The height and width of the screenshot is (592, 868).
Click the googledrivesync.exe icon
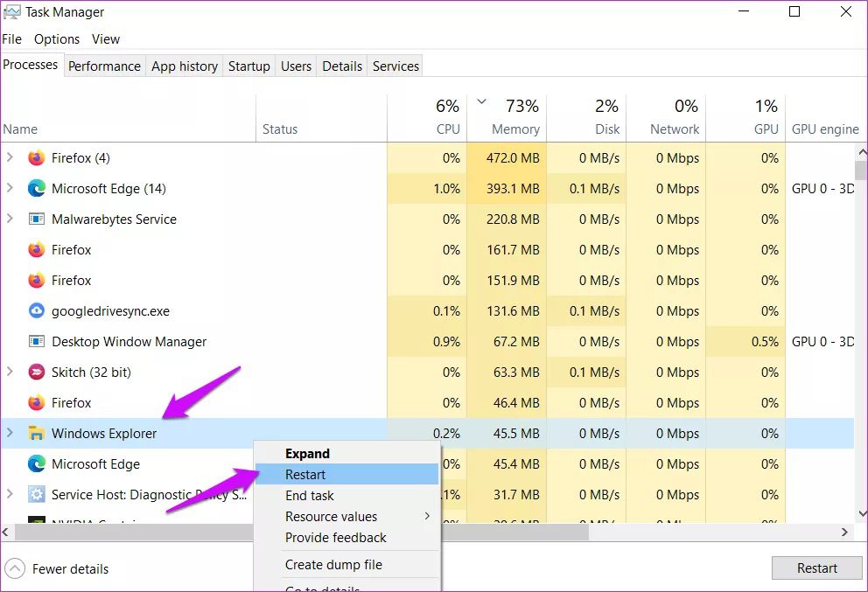pyautogui.click(x=37, y=311)
